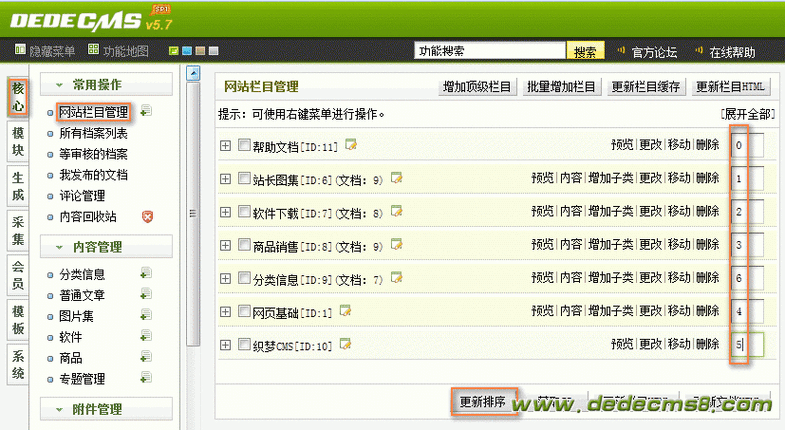Click the sidebar scrollbar up arrow
This screenshot has height=430, width=785.
(x=193, y=74)
